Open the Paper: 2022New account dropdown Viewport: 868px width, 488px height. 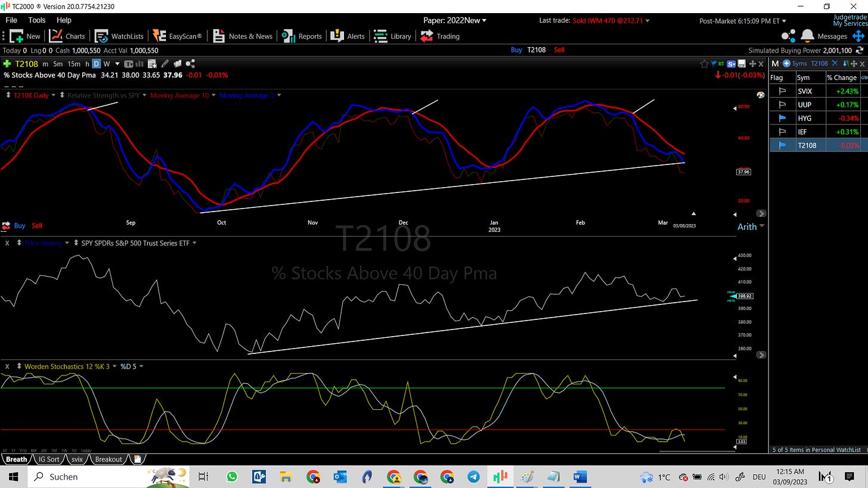point(455,20)
